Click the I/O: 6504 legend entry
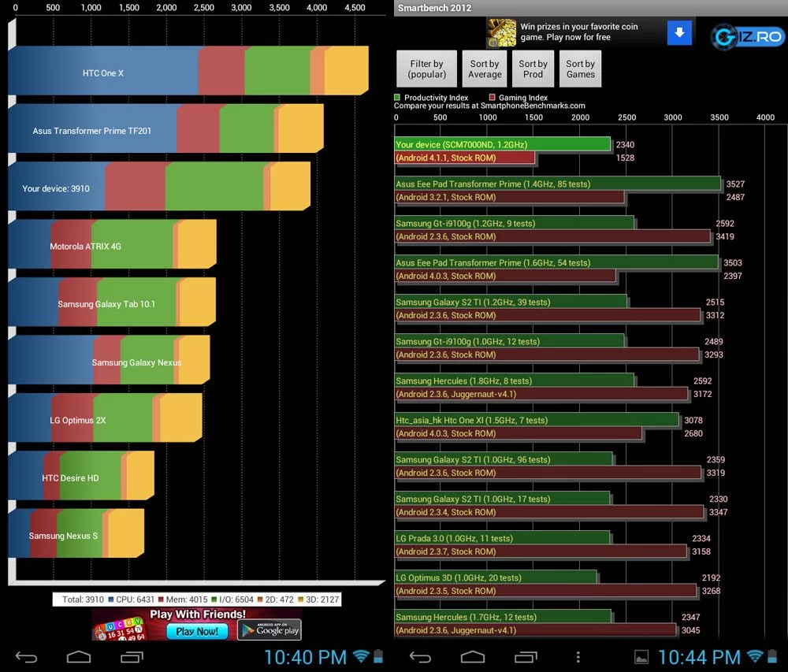 click(x=232, y=600)
